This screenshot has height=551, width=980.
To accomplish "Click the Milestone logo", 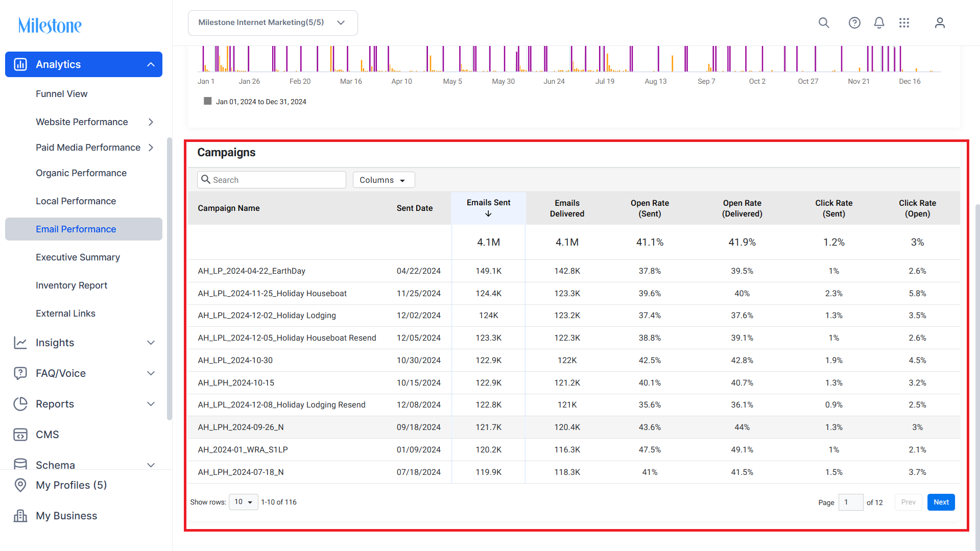I will tap(50, 25).
